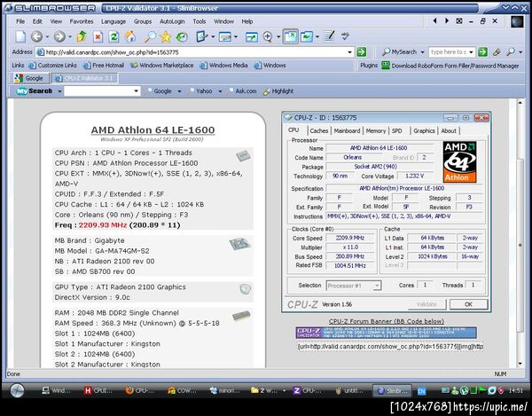The width and height of the screenshot is (532, 416).
Task: Click the SlimBrowser globe logo at top right
Action: (x=517, y=21)
